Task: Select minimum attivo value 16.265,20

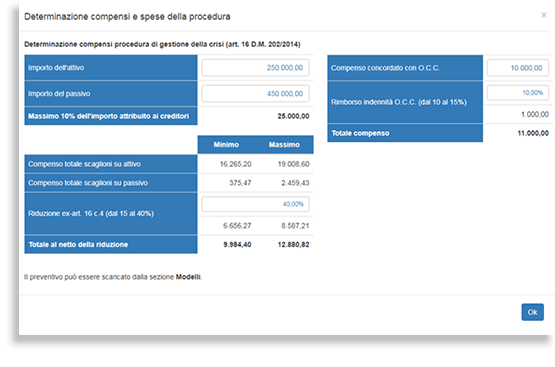Action: [x=235, y=164]
